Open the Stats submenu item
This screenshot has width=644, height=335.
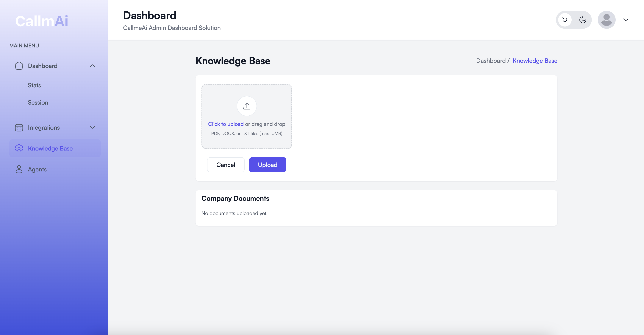(x=34, y=85)
